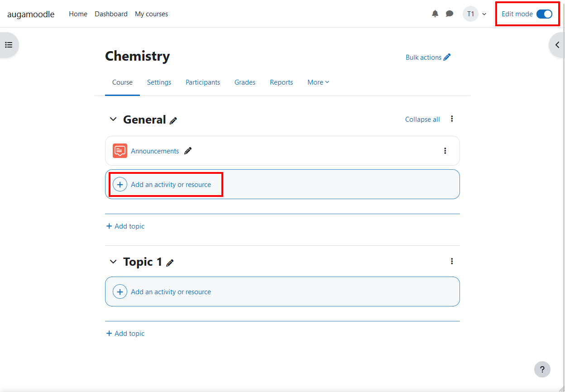Open the messaging icon
The image size is (565, 392).
coord(449,14)
